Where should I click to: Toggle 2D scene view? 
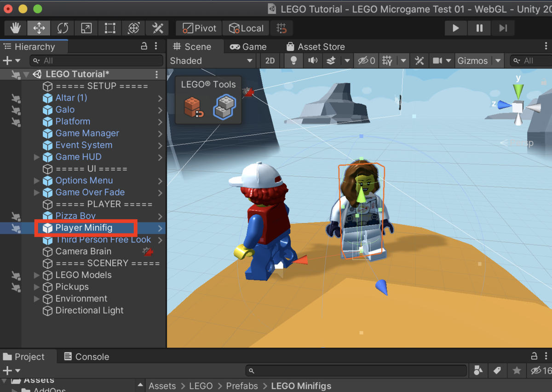(270, 61)
